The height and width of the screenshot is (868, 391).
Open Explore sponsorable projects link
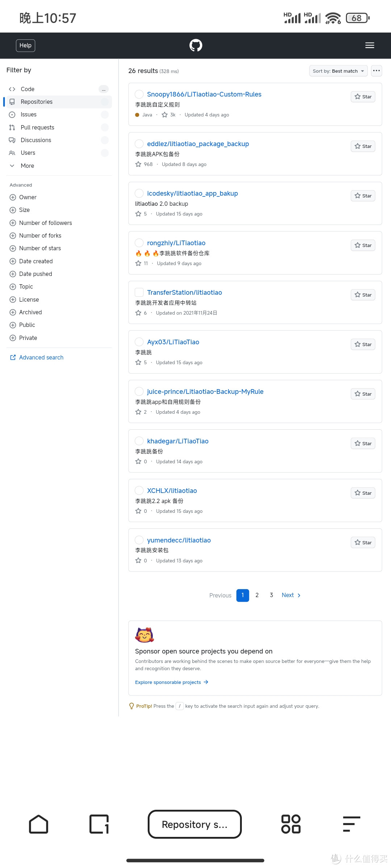pos(172,682)
